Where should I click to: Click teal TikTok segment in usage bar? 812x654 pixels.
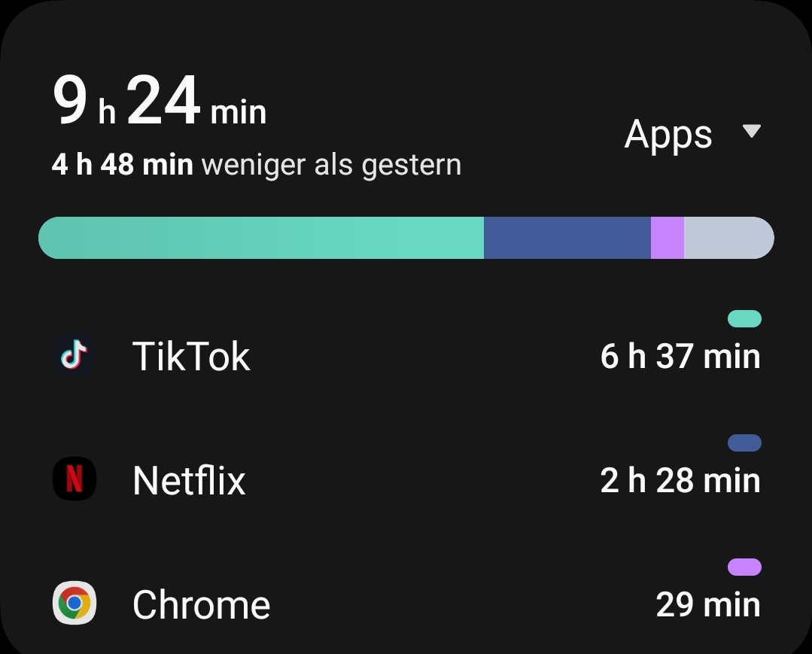click(261, 238)
